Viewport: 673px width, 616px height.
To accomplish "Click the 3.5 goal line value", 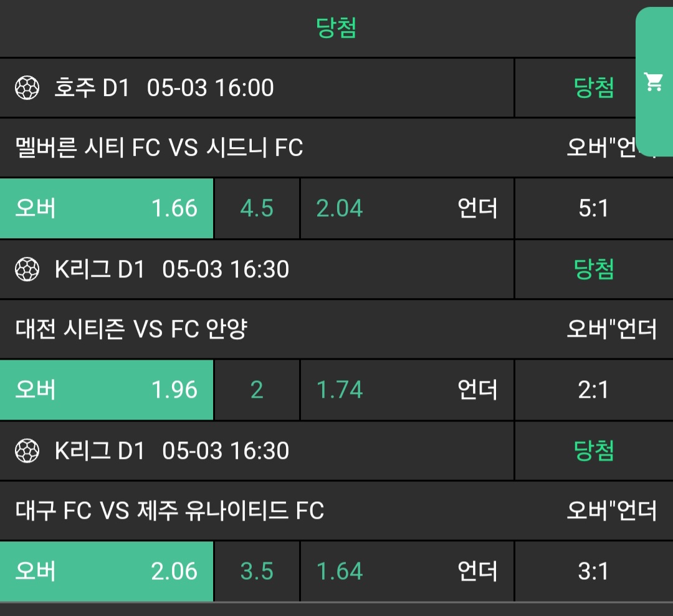I will (257, 571).
